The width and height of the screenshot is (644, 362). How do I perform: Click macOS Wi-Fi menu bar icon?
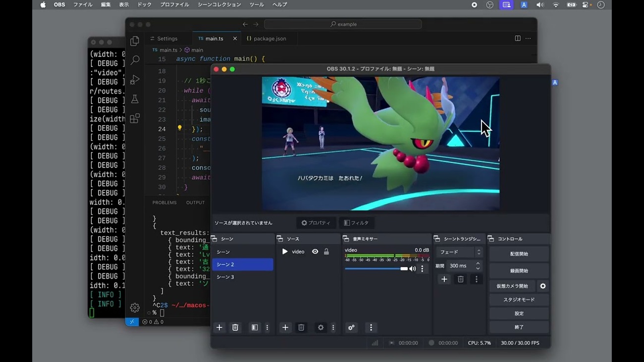pyautogui.click(x=555, y=5)
